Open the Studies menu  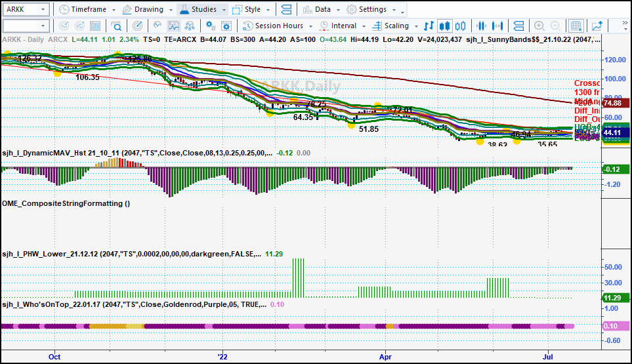click(198, 9)
